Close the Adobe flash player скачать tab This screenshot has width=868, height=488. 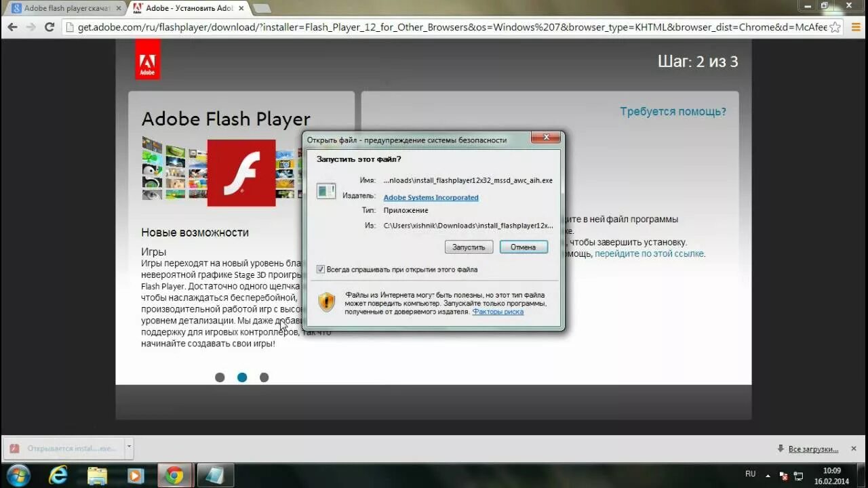pos(117,9)
